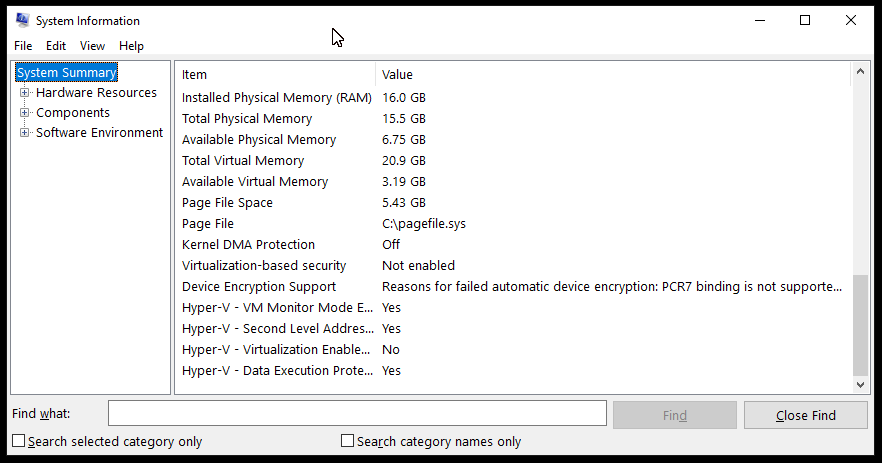Open the Edit menu
Screen dimensions: 882x463
56,46
